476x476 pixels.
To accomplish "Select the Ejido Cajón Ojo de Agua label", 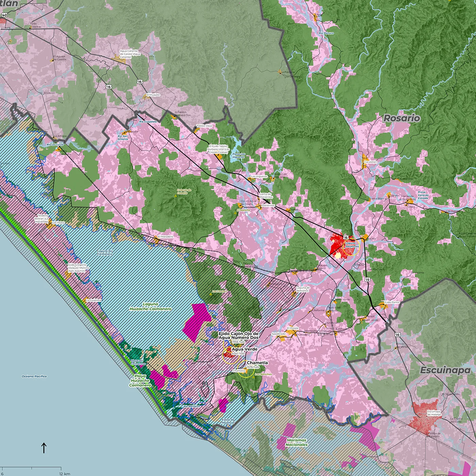I will [x=238, y=336].
